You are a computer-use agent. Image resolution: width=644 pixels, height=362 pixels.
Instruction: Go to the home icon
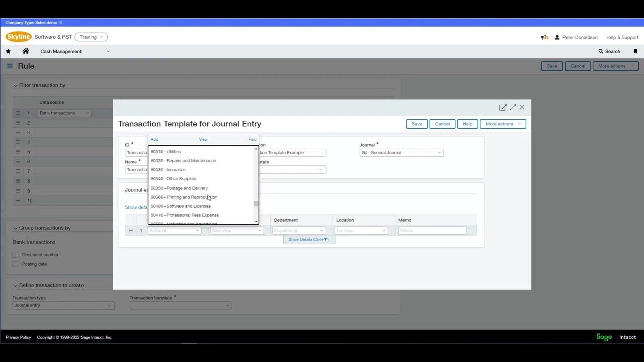pos(26,51)
